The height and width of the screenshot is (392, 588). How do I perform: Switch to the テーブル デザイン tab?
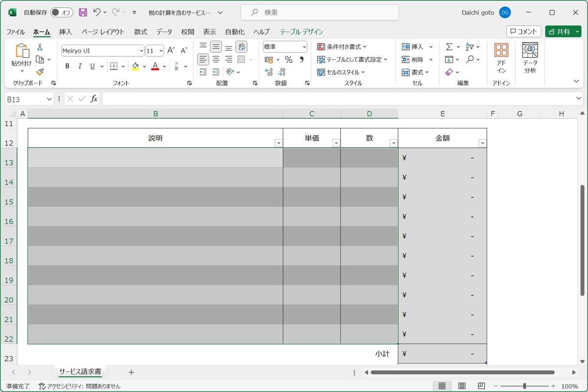click(x=301, y=32)
